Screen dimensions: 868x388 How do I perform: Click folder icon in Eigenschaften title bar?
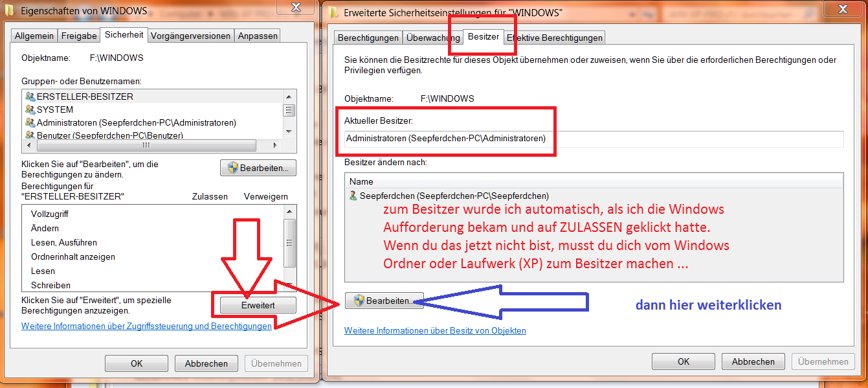(x=11, y=11)
